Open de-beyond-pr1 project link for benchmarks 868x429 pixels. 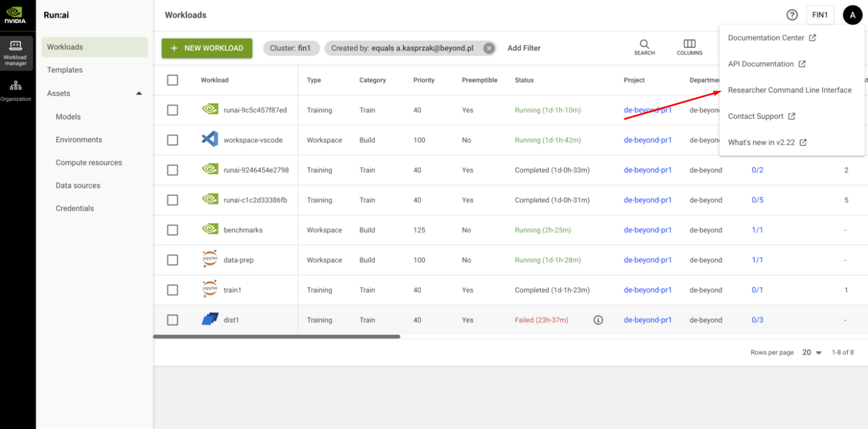[x=648, y=230]
